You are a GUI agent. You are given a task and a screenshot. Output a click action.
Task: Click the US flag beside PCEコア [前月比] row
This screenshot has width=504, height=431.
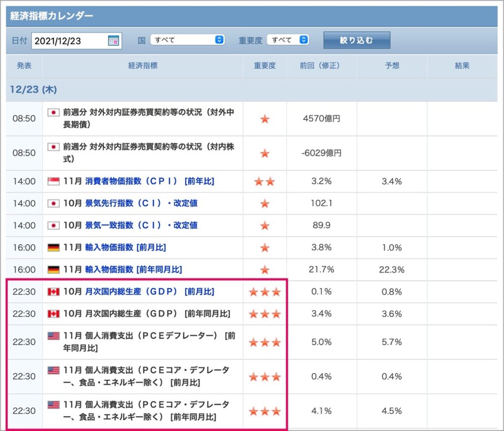[53, 370]
